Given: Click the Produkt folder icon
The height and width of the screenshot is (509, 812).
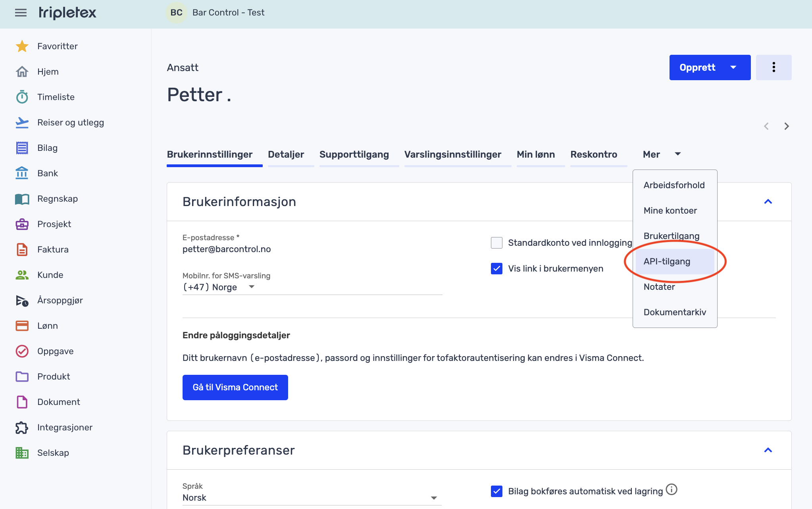Looking at the screenshot, I should (22, 376).
